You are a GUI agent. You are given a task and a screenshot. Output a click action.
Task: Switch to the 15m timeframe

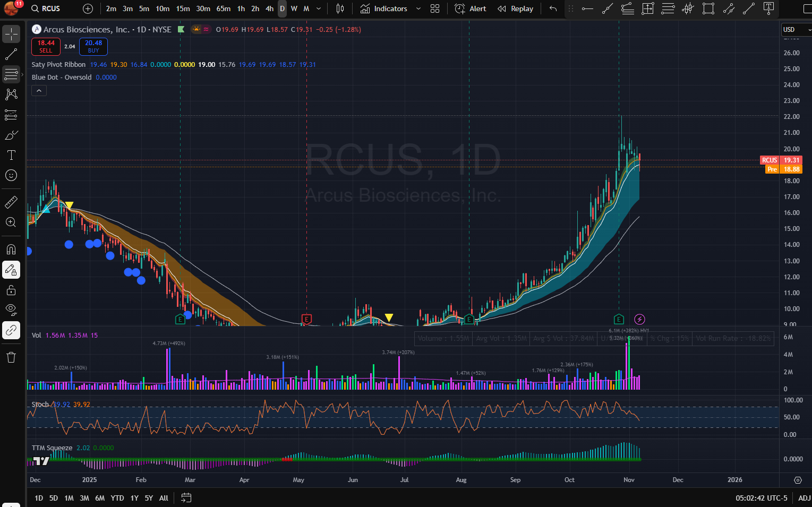click(x=183, y=8)
